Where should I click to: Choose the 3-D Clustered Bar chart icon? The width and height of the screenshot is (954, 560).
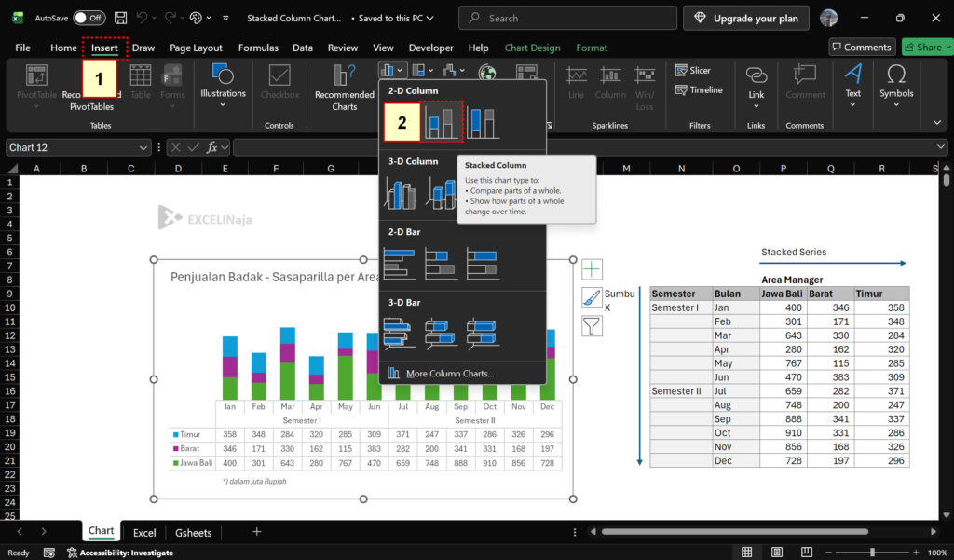point(400,334)
